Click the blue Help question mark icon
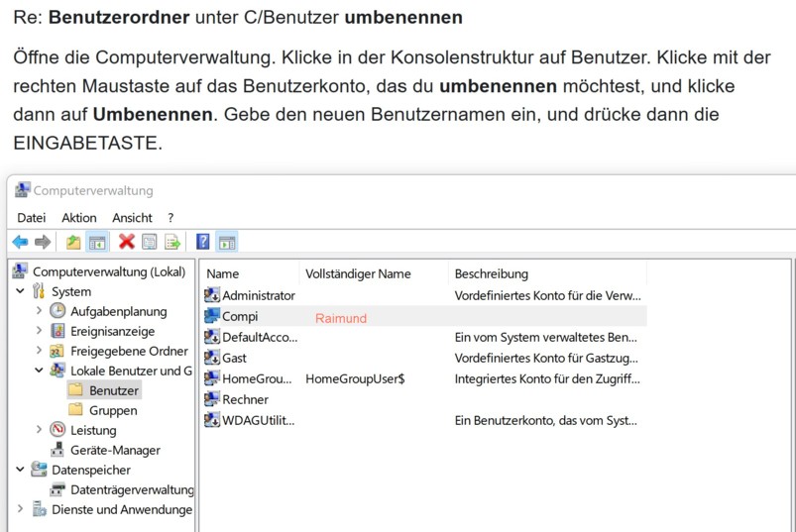 [x=202, y=242]
